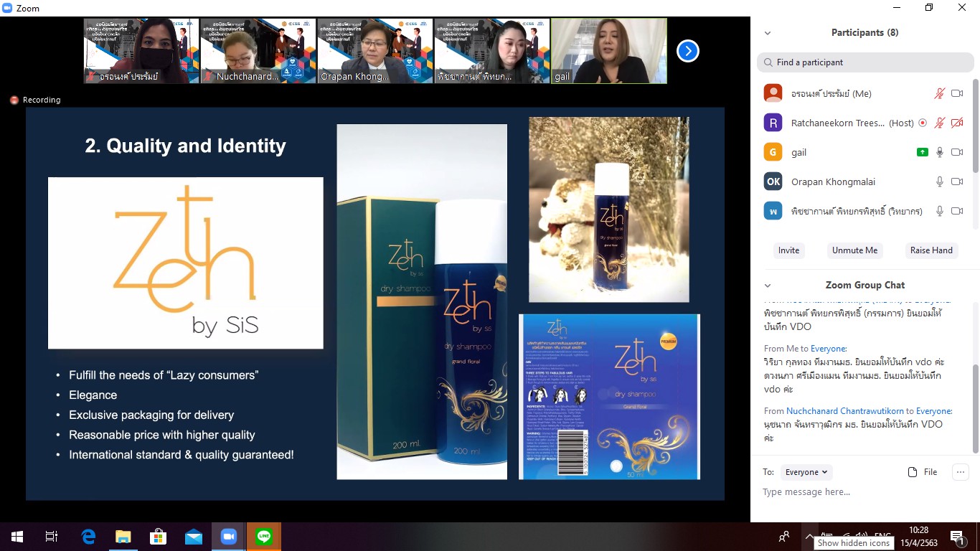This screenshot has height=551, width=980.
Task: Launch Microsoft Edge from taskbar
Action: (88, 537)
